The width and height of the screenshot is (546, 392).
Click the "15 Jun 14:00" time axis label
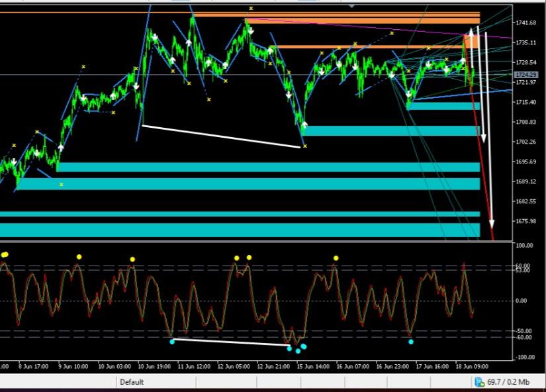313,367
